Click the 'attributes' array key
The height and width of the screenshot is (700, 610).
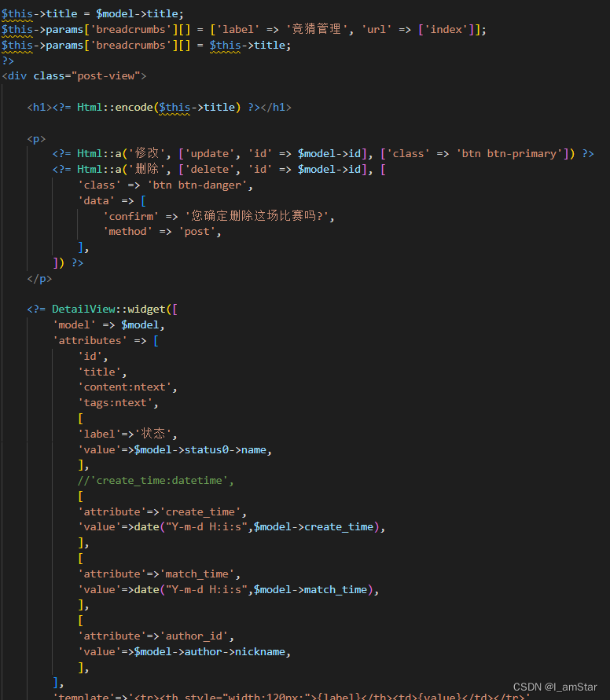click(90, 340)
